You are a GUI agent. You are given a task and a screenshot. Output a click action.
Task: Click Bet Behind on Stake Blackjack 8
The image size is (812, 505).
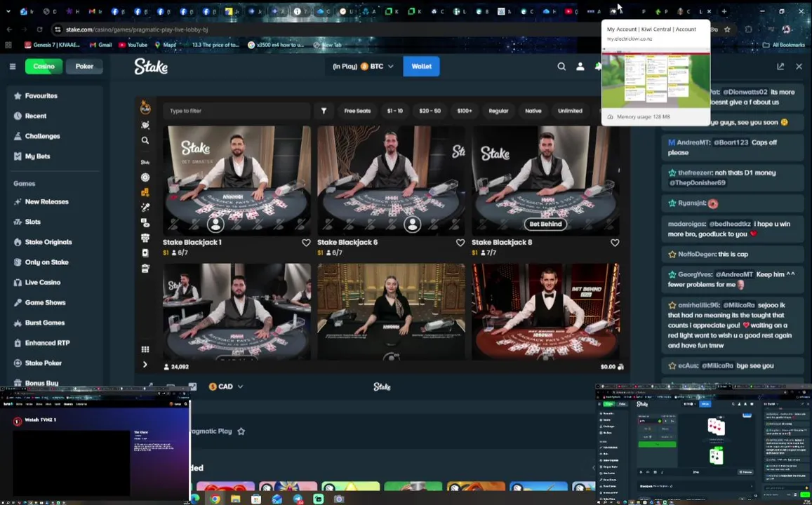click(545, 224)
